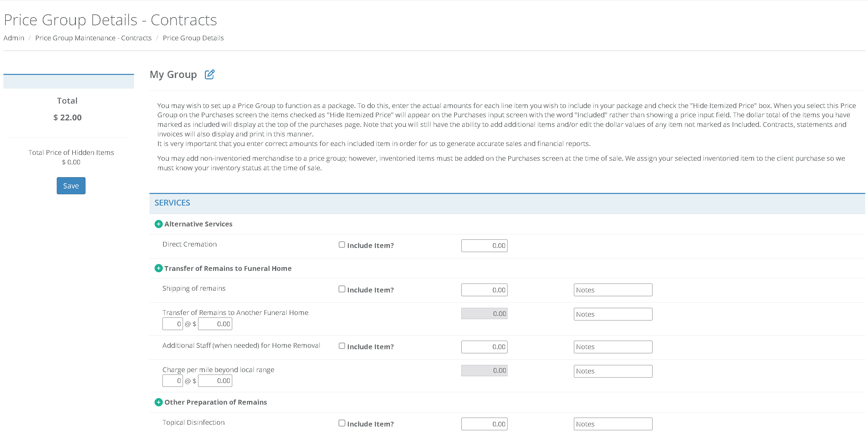Click the SERVICES section header

pyautogui.click(x=172, y=203)
